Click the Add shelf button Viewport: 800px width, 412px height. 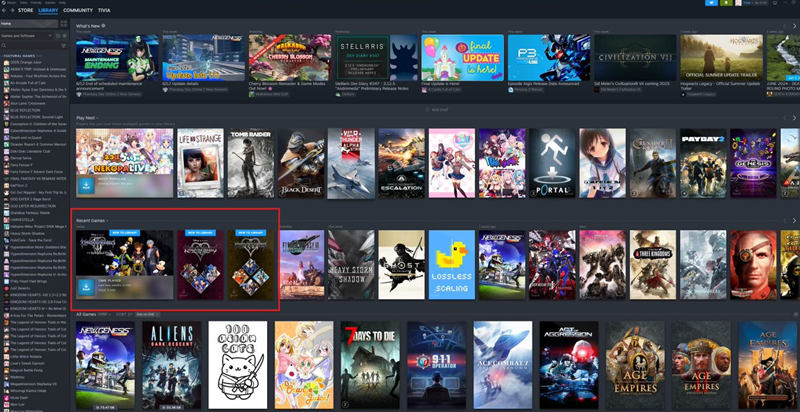pyautogui.click(x=439, y=110)
